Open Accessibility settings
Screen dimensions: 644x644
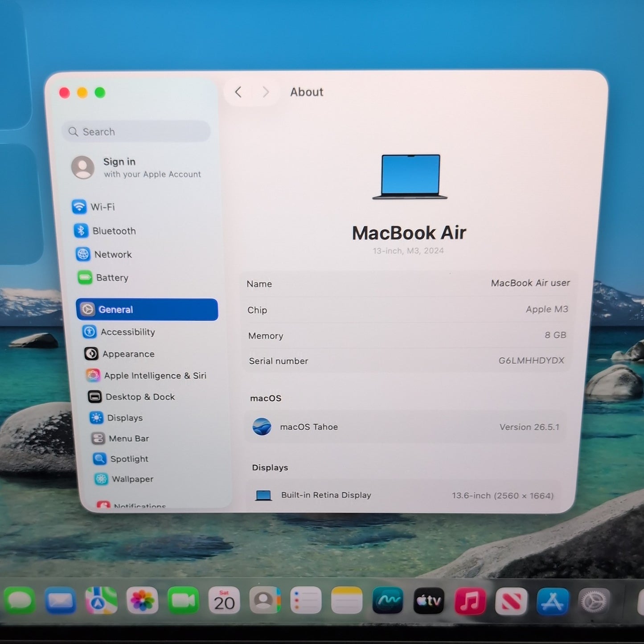(x=119, y=332)
